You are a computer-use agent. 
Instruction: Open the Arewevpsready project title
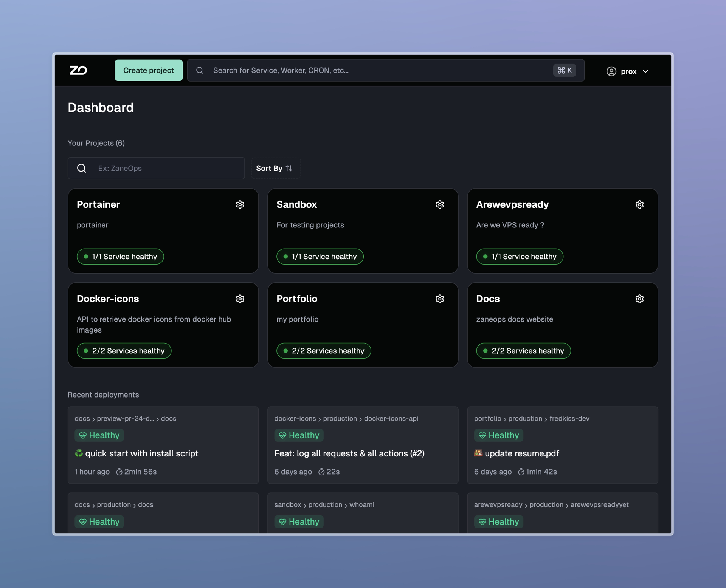512,204
